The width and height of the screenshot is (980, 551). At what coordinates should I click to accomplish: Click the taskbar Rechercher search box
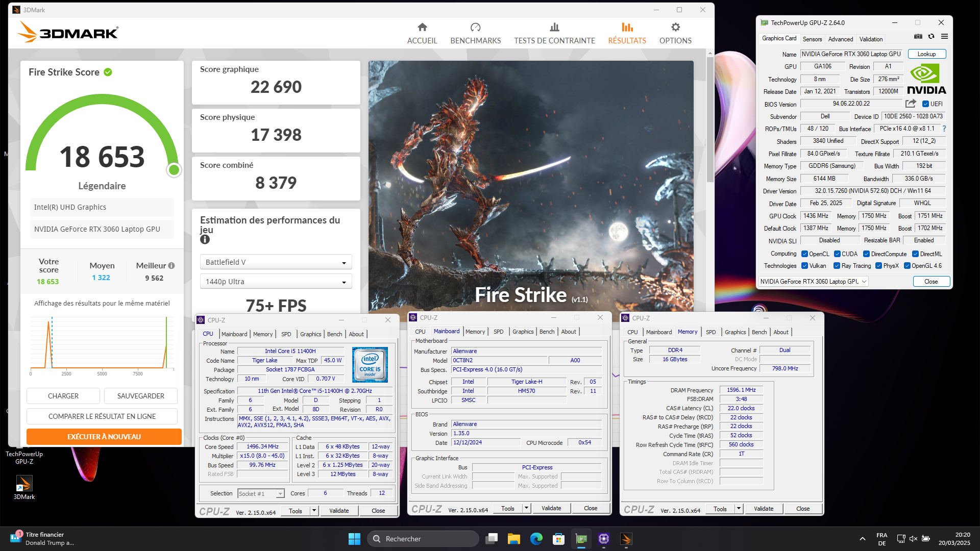pos(423,539)
